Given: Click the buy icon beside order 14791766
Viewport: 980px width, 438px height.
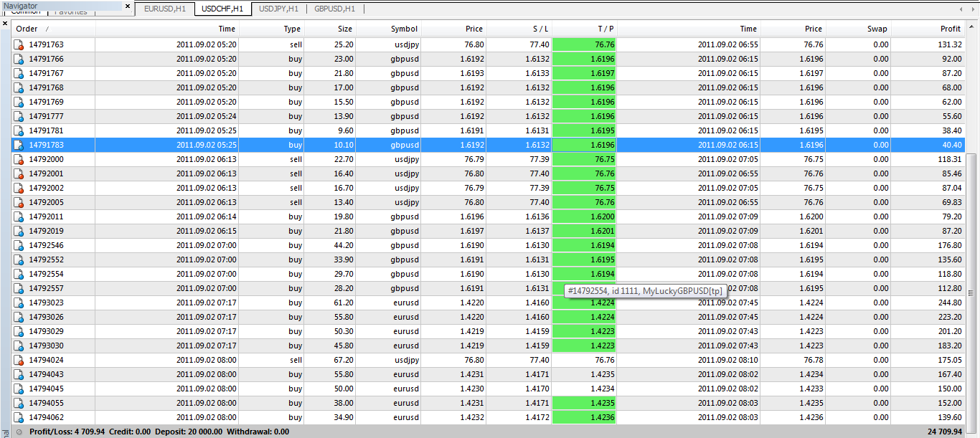Looking at the screenshot, I should [19, 59].
